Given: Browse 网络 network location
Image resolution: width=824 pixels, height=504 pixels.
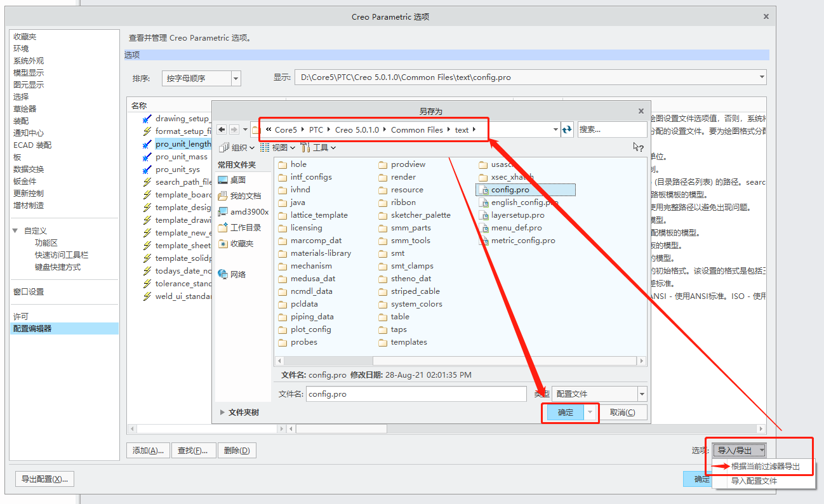Looking at the screenshot, I should [232, 274].
